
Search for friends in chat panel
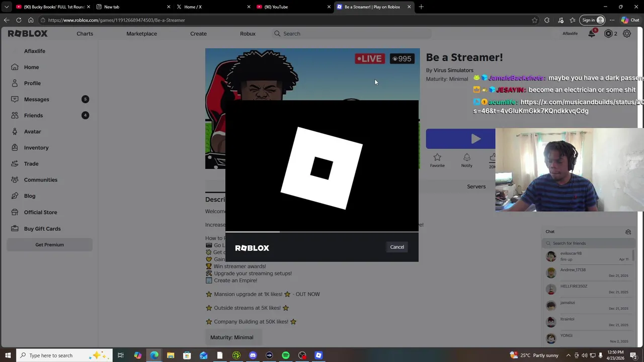(589, 243)
